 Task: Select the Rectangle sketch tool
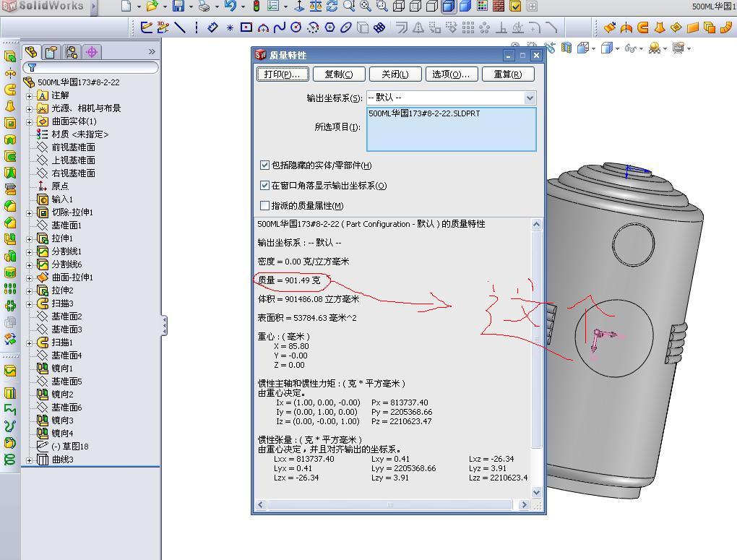246,27
